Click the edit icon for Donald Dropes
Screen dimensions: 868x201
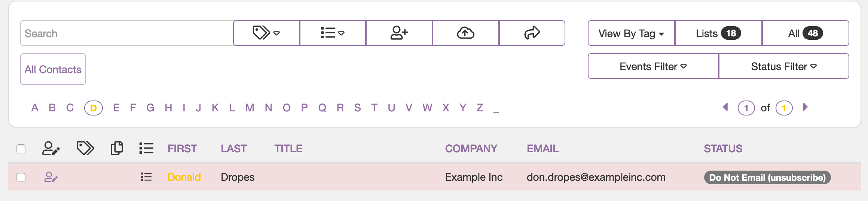point(51,177)
